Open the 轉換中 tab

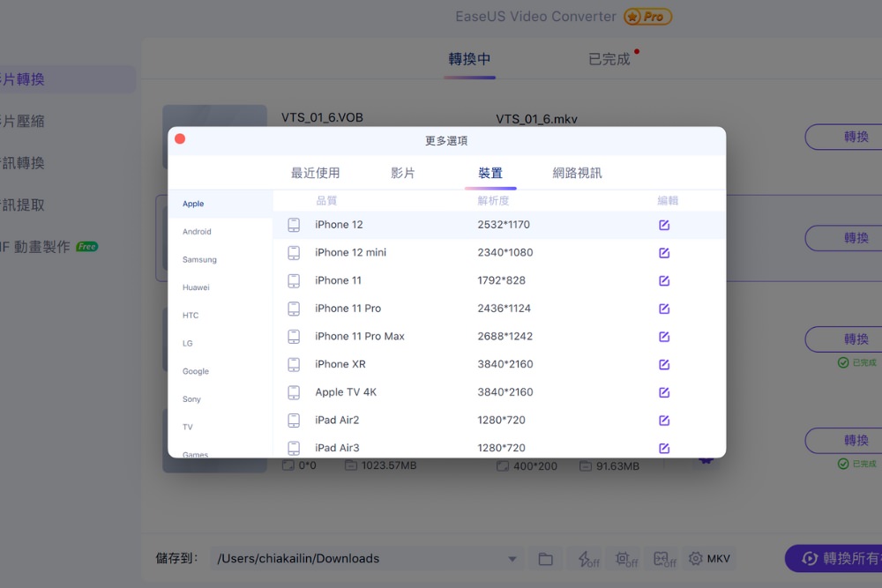point(469,59)
